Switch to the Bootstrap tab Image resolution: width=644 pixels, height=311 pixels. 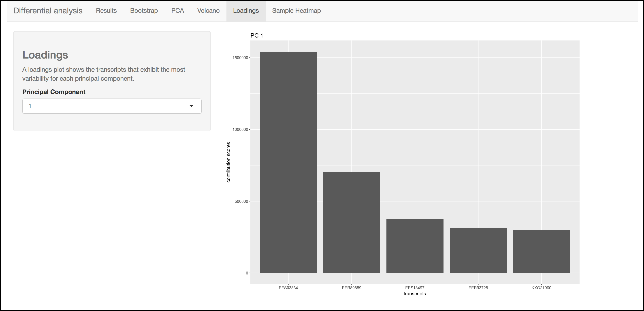144,11
